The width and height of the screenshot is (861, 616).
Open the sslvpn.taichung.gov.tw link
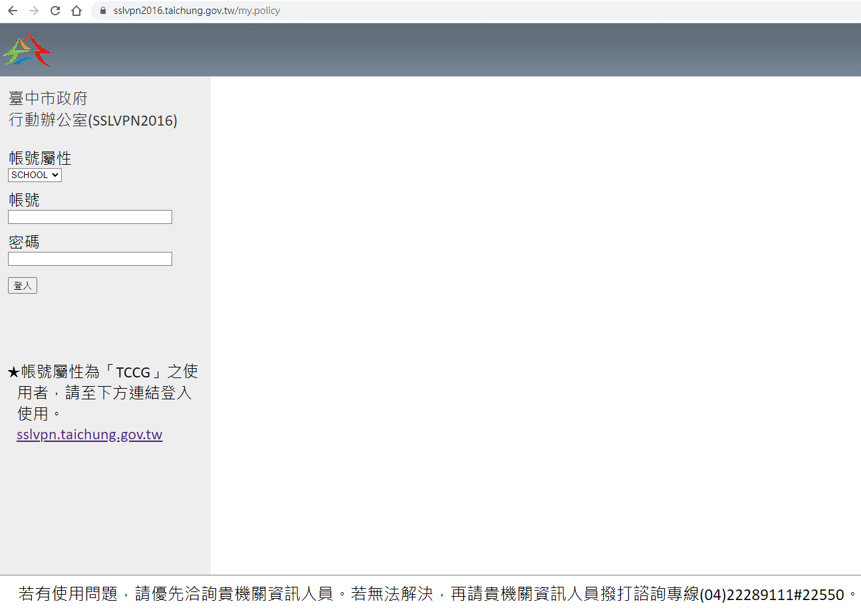point(90,435)
